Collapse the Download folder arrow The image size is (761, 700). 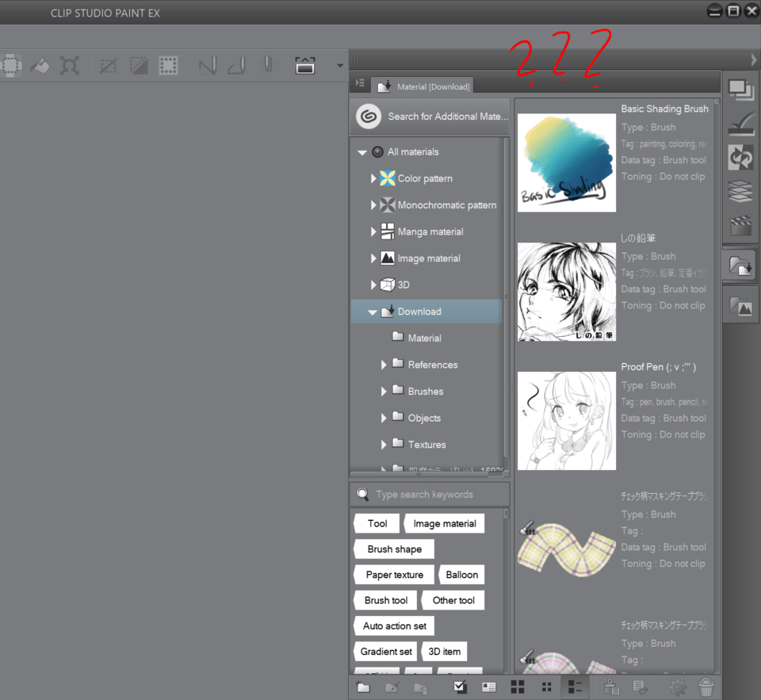click(x=373, y=312)
